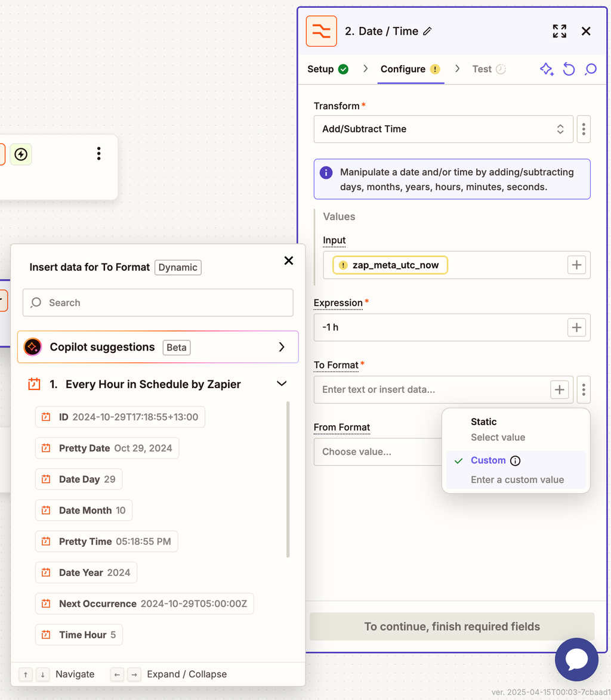This screenshot has height=700, width=611.
Task: Click the Search field in insert data
Action: click(x=158, y=303)
